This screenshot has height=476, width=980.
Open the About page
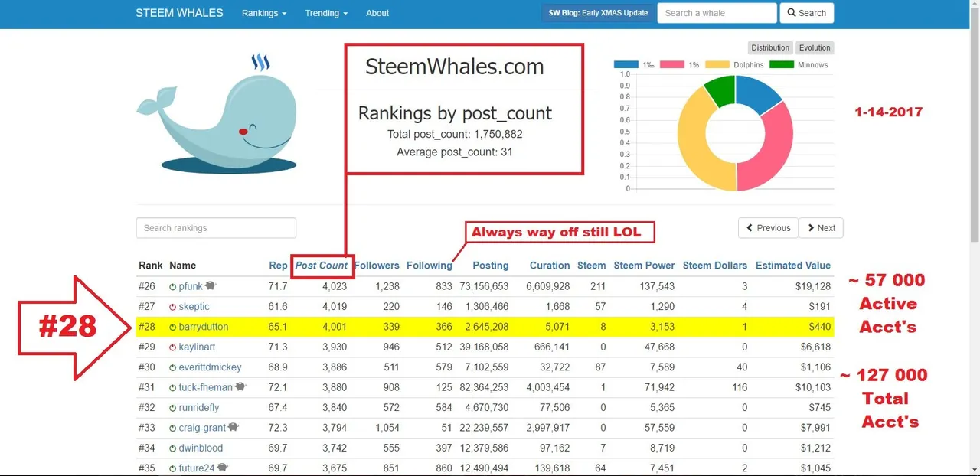[377, 13]
